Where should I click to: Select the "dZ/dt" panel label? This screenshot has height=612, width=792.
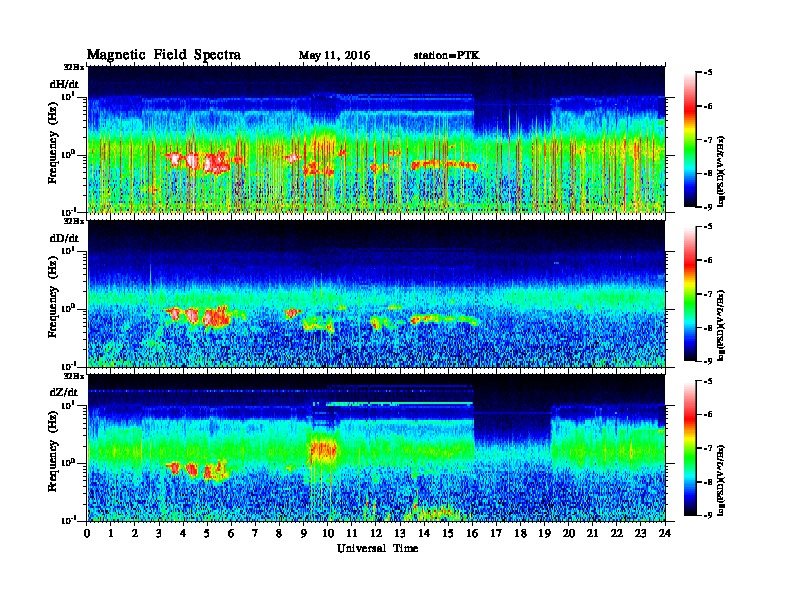[64, 392]
